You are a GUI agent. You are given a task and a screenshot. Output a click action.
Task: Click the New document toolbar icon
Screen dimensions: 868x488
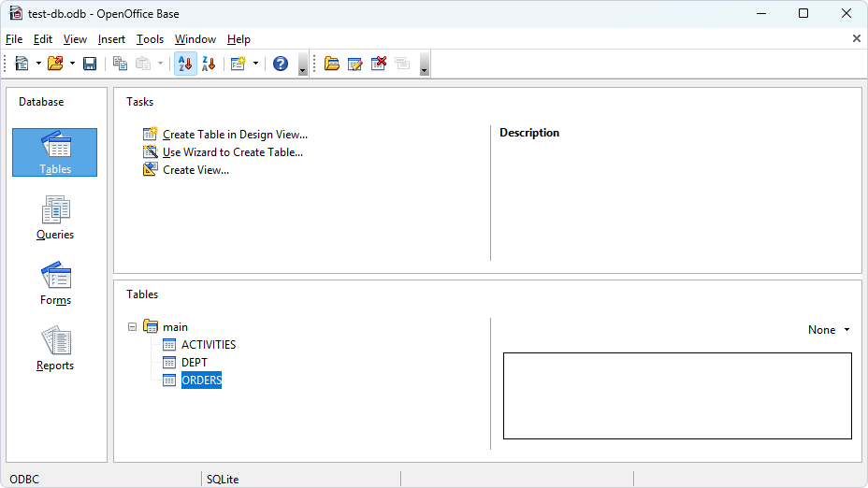(x=22, y=64)
